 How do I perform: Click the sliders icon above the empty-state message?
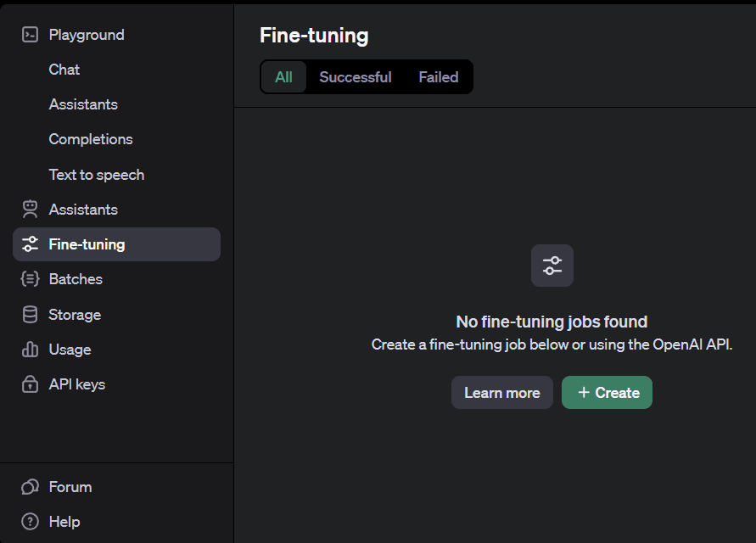(x=552, y=266)
